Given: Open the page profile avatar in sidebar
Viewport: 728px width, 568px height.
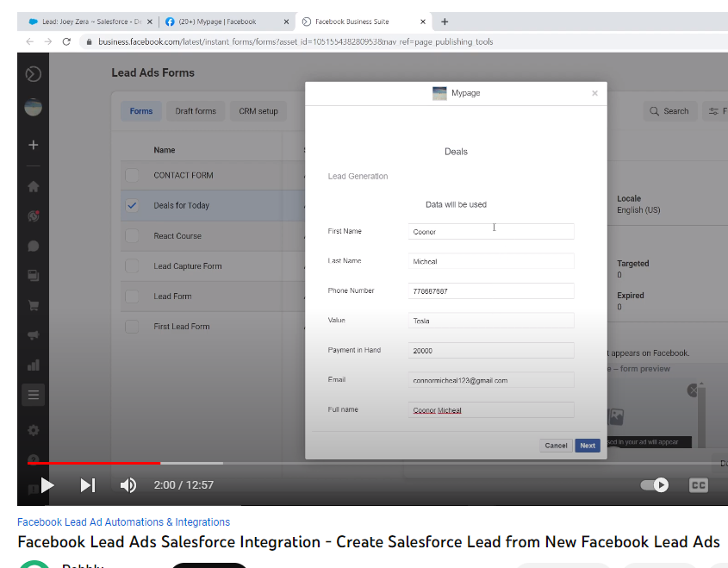Looking at the screenshot, I should (33, 108).
